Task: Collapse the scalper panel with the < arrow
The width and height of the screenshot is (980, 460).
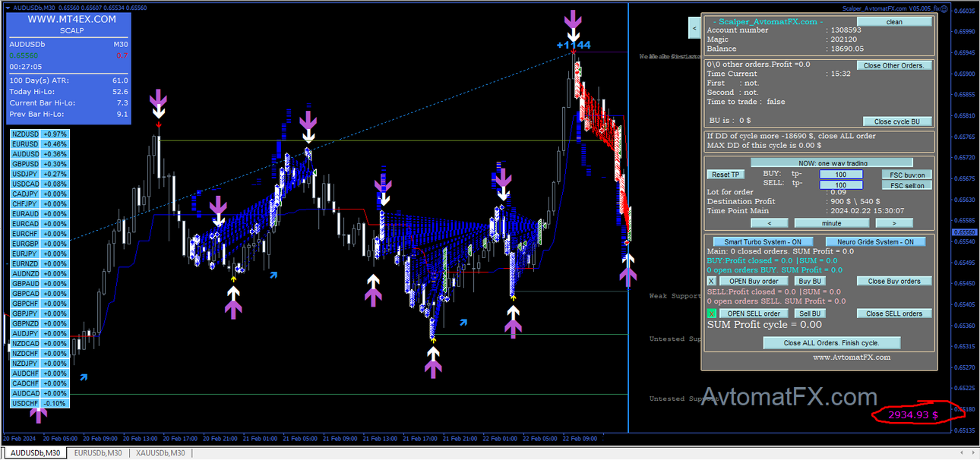Action: [694, 28]
